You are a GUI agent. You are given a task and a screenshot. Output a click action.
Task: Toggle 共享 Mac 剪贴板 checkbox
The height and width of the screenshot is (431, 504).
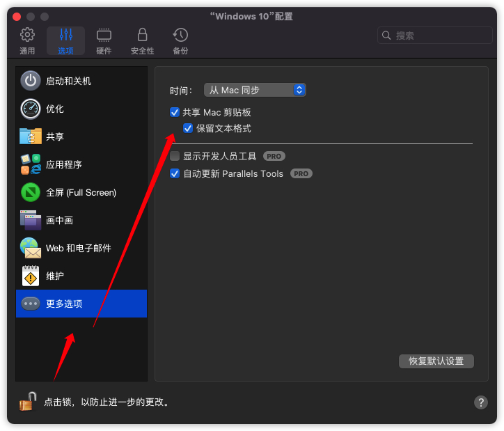[x=175, y=112]
